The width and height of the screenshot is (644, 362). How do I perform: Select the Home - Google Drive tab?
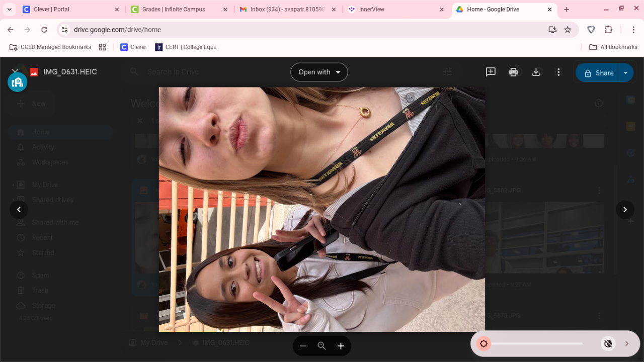[504, 10]
